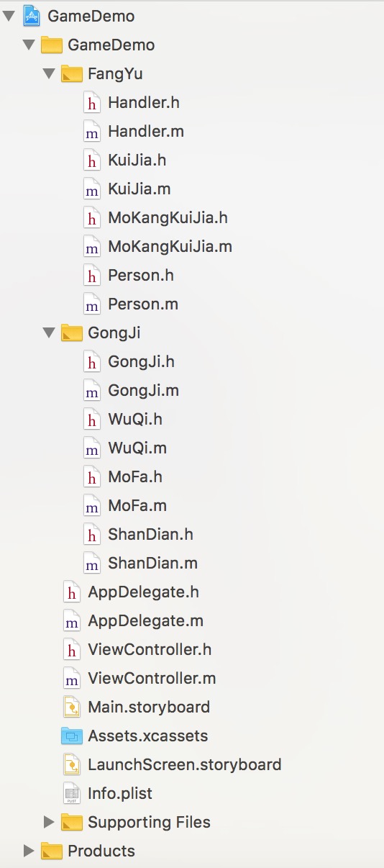Expand the Supporting Files group
This screenshot has width=384, height=868.
click(x=49, y=822)
